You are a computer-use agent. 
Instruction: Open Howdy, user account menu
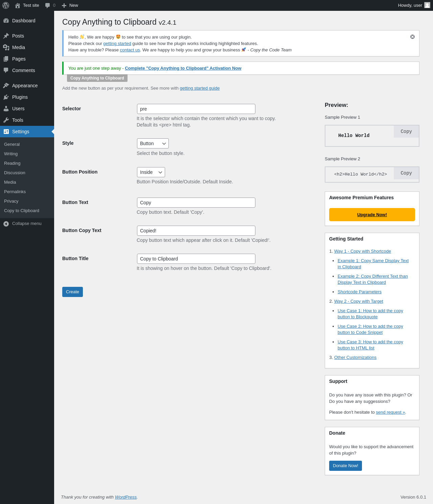point(414,5)
